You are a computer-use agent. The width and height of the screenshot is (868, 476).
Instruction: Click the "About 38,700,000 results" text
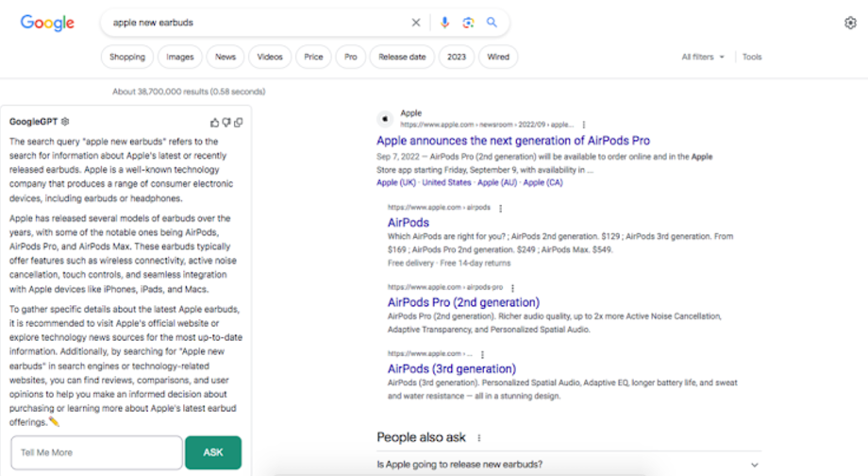tap(189, 92)
